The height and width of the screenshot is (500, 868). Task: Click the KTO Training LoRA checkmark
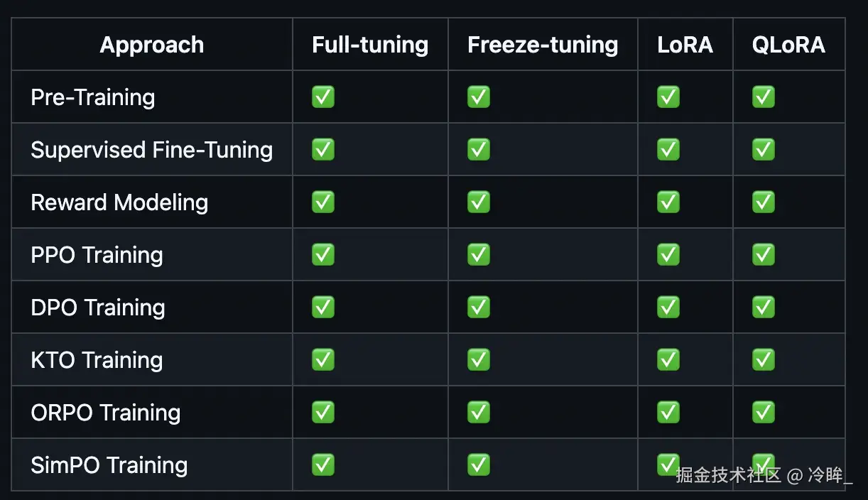point(668,359)
